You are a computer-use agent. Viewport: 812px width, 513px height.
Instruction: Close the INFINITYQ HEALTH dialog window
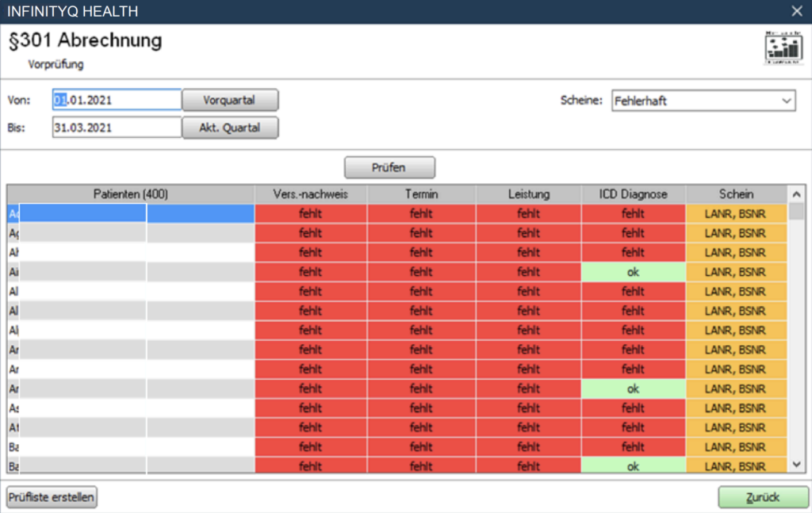pyautogui.click(x=796, y=11)
